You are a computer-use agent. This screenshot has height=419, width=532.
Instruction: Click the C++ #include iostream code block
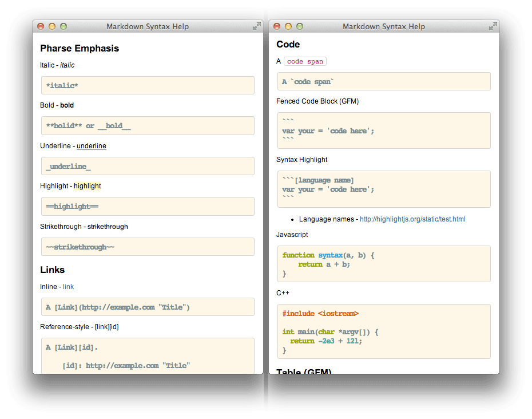(x=384, y=331)
